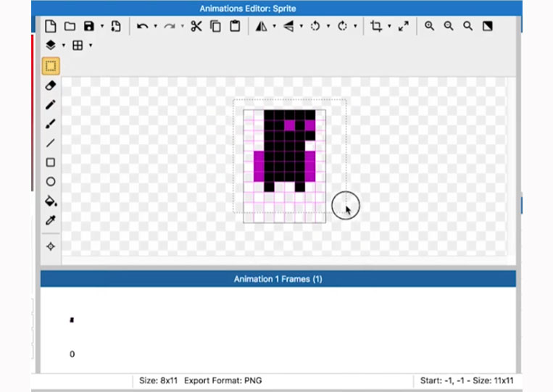Open the save options dropdown arrow
This screenshot has width=553, height=392.
click(x=102, y=26)
